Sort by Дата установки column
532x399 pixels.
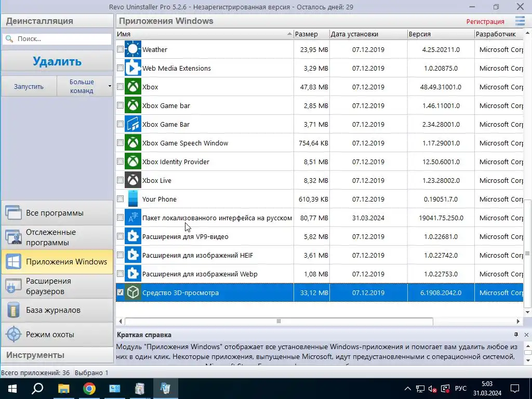(x=368, y=34)
